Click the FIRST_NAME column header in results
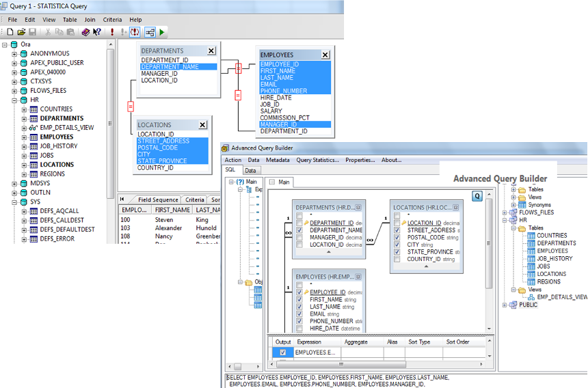 (172, 210)
